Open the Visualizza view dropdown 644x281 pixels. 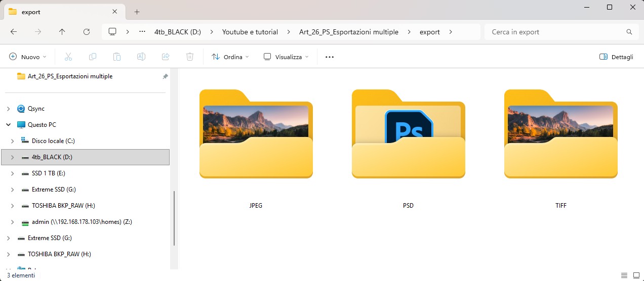(286, 57)
